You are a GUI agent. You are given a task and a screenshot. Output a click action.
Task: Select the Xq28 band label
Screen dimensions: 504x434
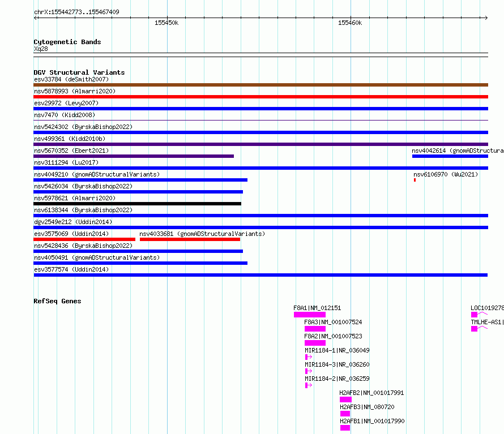(x=41, y=49)
